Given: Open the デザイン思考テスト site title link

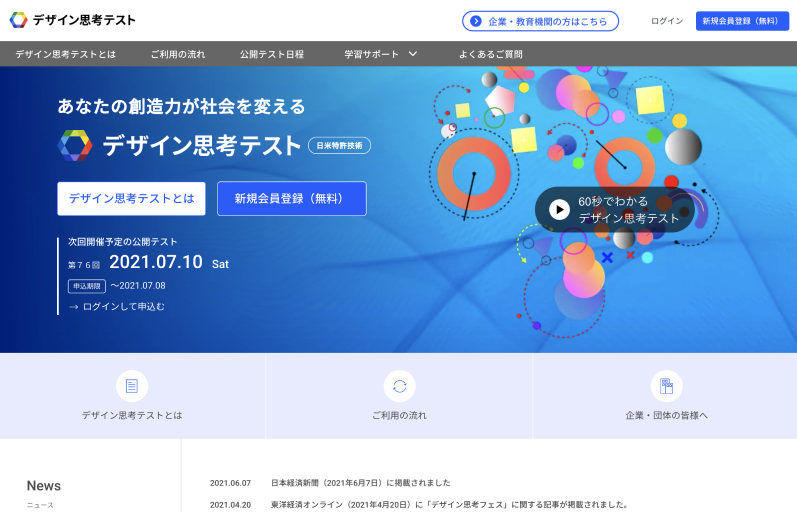Looking at the screenshot, I should click(84, 20).
